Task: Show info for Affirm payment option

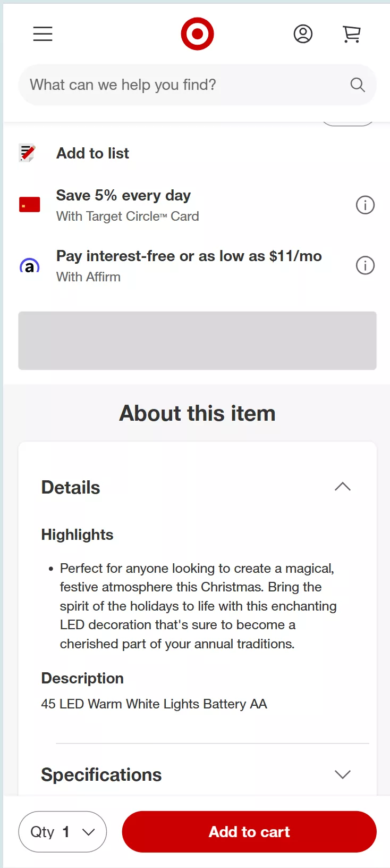Action: click(365, 265)
